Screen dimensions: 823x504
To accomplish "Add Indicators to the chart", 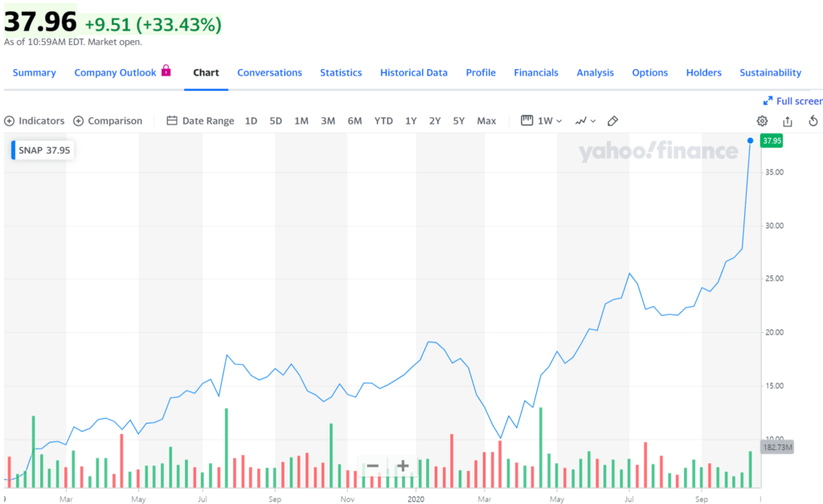I will click(x=34, y=121).
